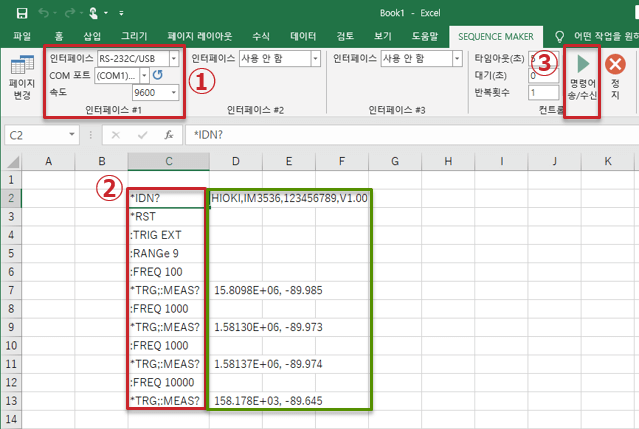Select cell containing :RANGe 9
639x429 pixels.
pyautogui.click(x=168, y=253)
